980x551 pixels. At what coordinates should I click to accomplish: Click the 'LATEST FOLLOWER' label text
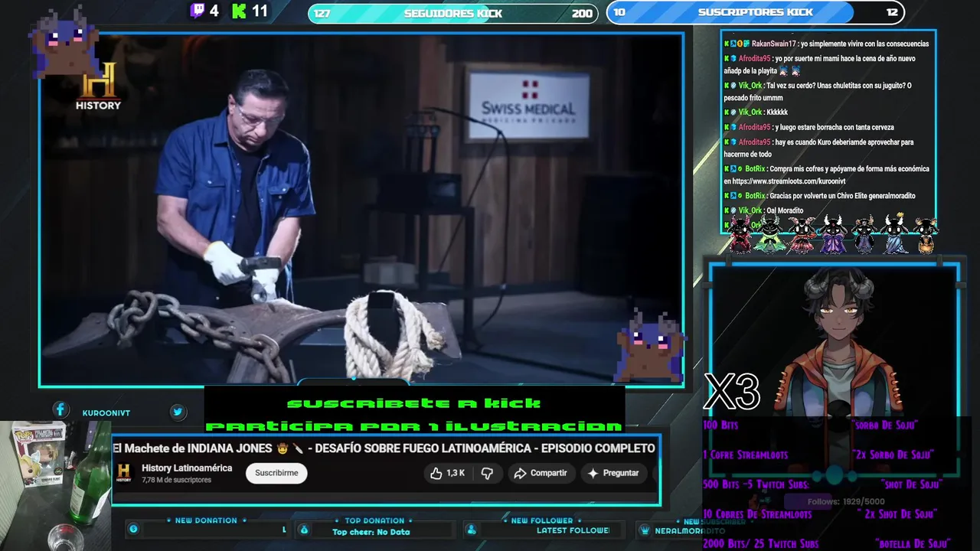573,530
